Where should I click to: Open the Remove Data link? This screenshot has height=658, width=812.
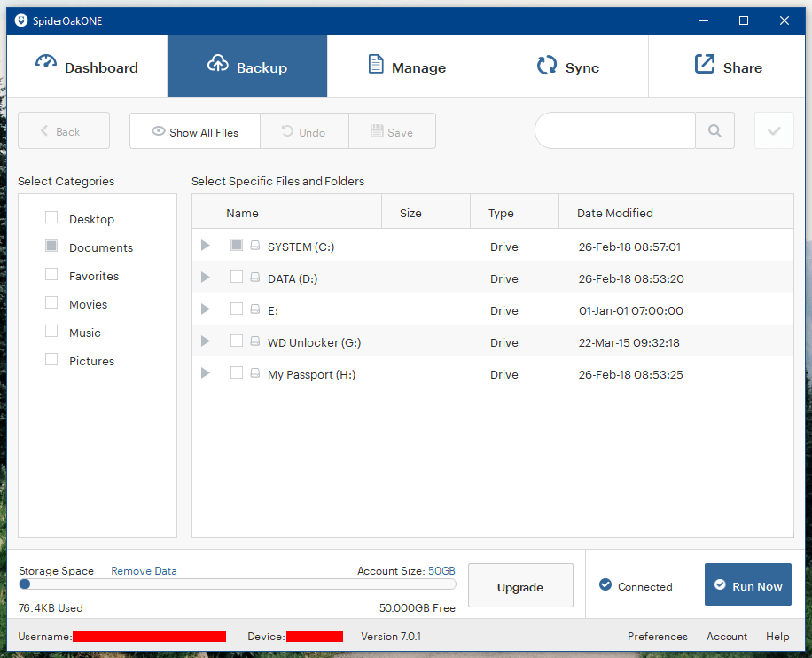[144, 570]
